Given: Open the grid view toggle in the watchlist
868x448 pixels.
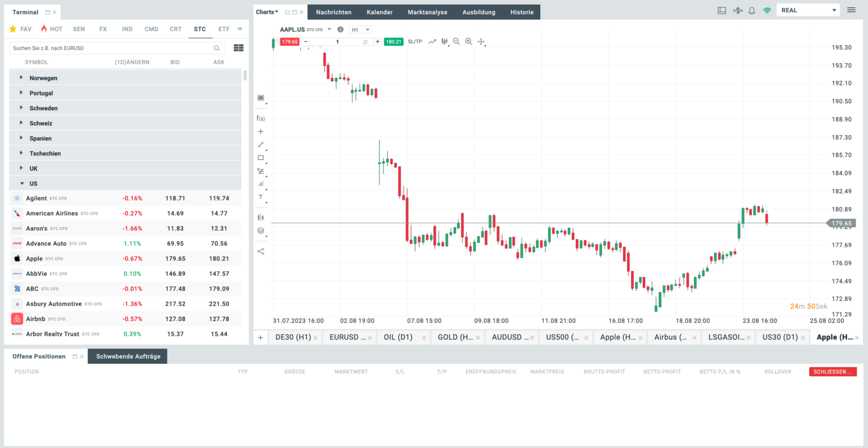Looking at the screenshot, I should 238,47.
